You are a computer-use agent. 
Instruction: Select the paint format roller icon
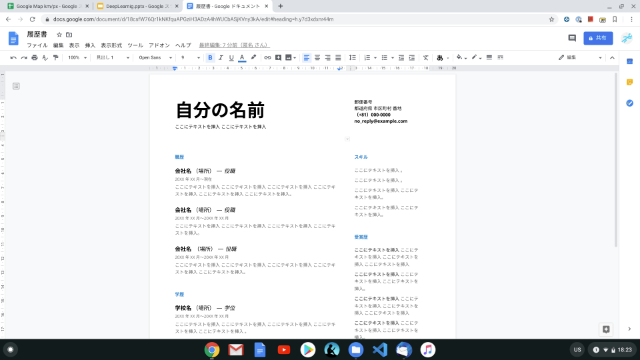pyautogui.click(x=56, y=58)
